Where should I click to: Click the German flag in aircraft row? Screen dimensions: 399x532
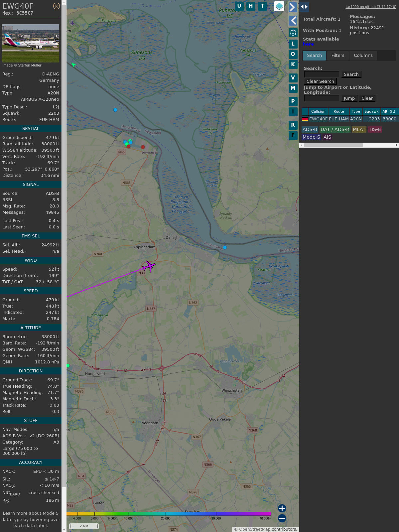click(x=305, y=119)
